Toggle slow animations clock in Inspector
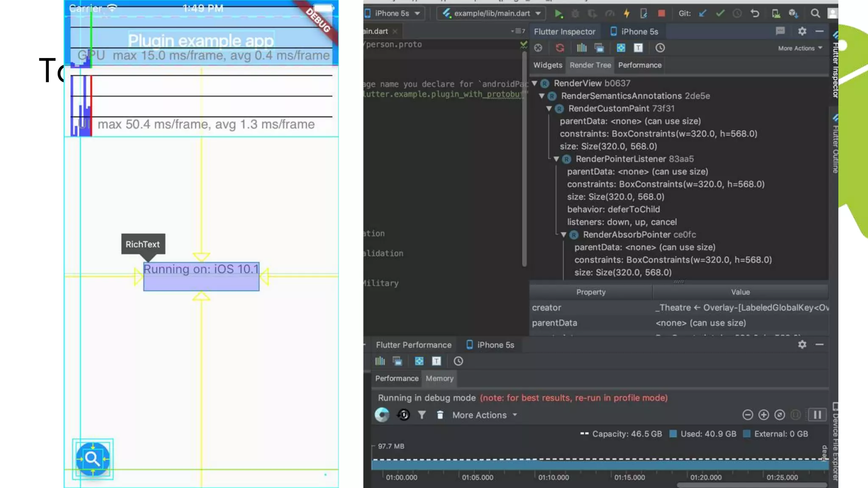The width and height of the screenshot is (868, 488). 660,48
